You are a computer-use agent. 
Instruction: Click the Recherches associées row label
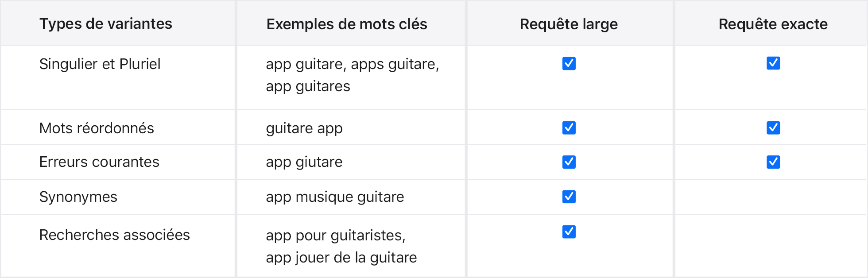tap(114, 235)
